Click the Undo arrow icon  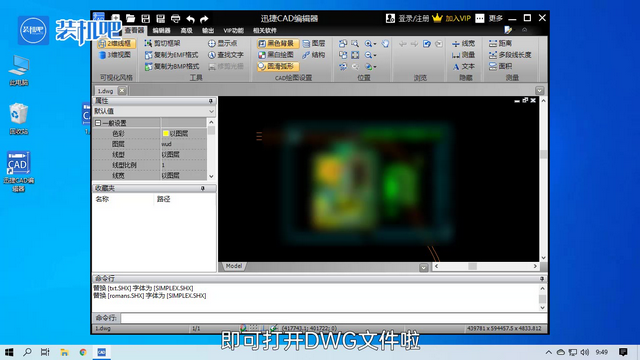(x=190, y=19)
